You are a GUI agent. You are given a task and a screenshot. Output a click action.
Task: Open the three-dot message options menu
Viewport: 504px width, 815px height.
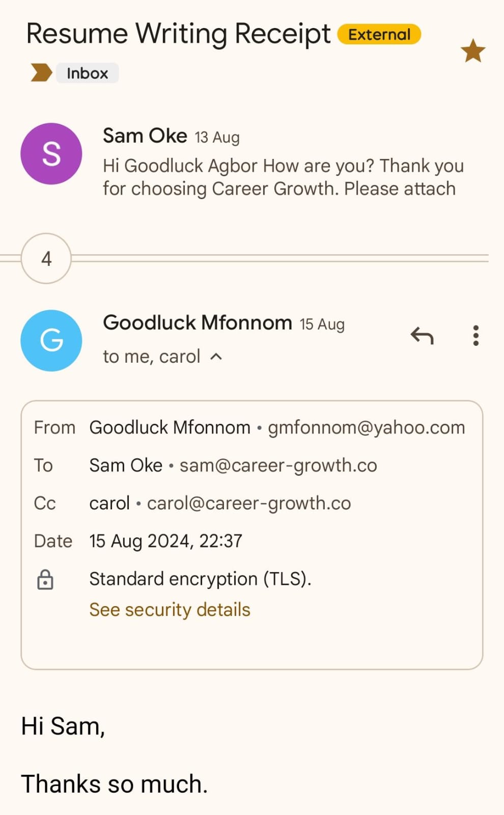(475, 336)
